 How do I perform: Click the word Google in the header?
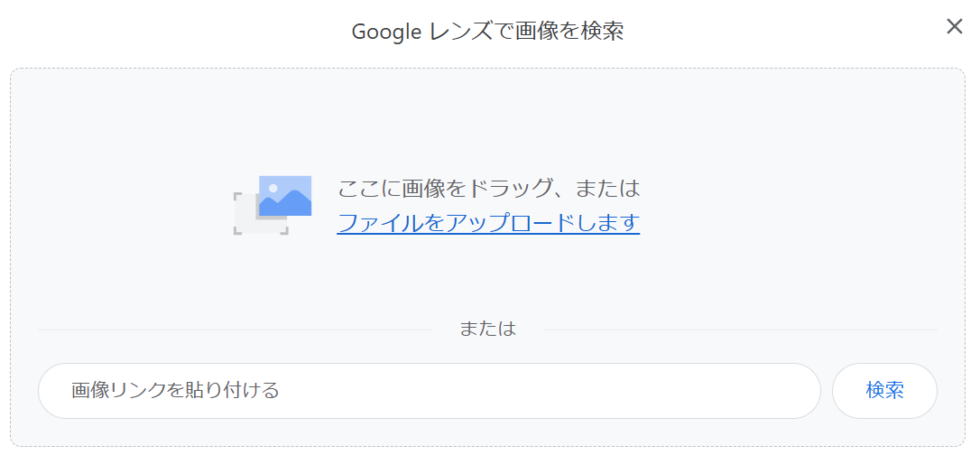tap(386, 32)
